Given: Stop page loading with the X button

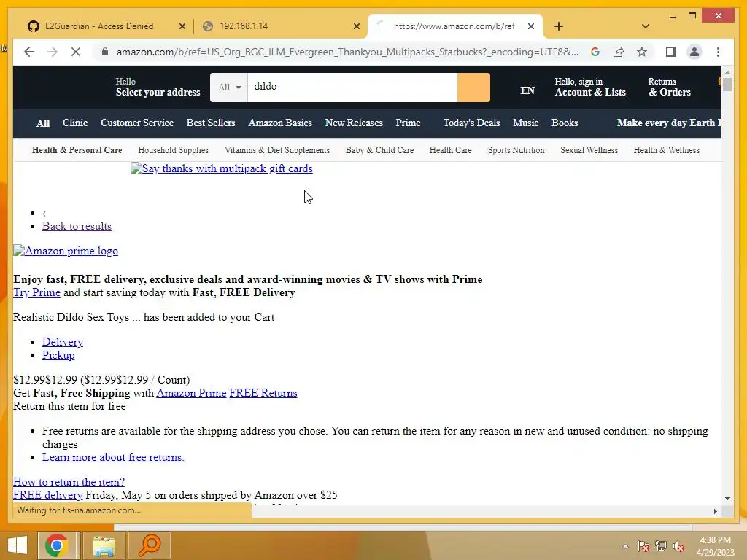Looking at the screenshot, I should click(76, 52).
